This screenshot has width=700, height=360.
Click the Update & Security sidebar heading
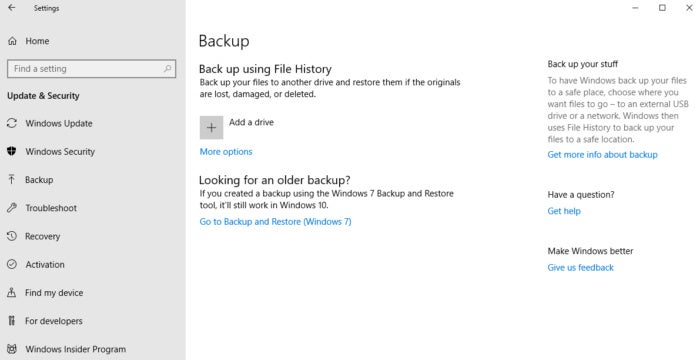click(43, 96)
